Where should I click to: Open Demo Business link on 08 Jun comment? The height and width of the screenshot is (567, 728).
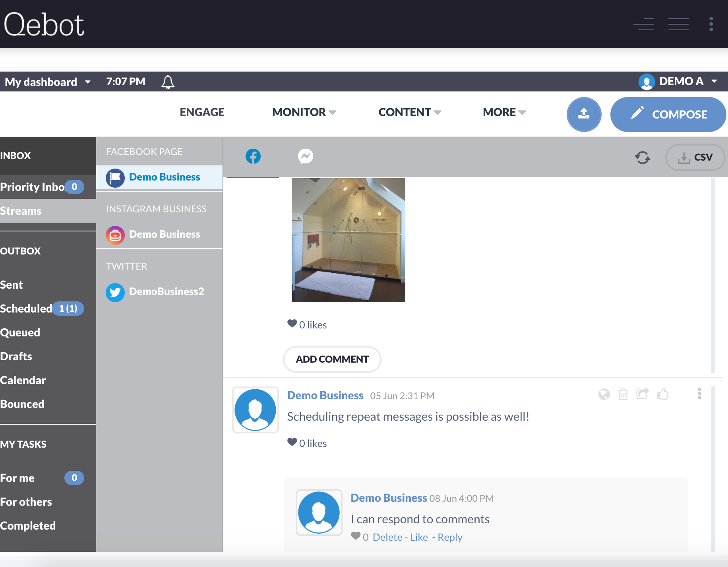point(389,498)
